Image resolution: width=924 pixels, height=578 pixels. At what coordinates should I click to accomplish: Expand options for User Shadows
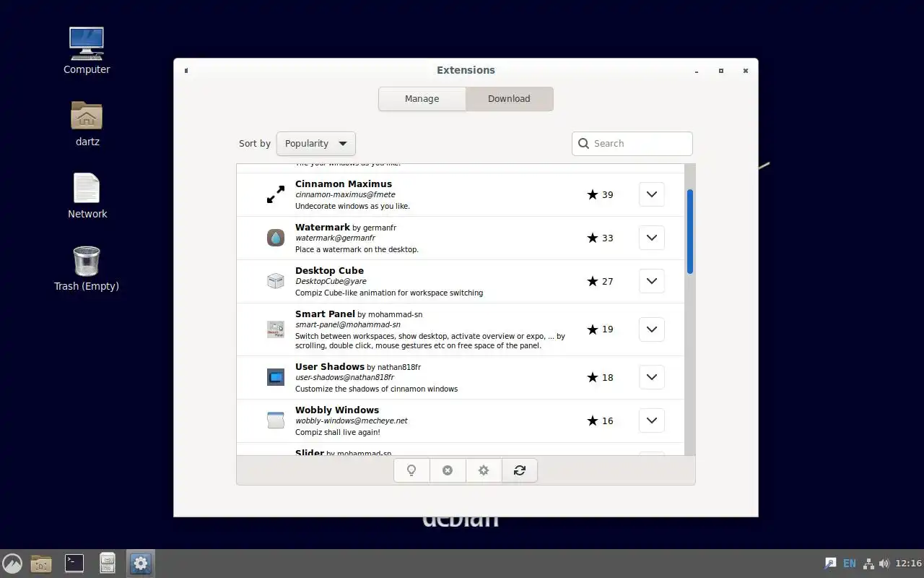pos(652,377)
